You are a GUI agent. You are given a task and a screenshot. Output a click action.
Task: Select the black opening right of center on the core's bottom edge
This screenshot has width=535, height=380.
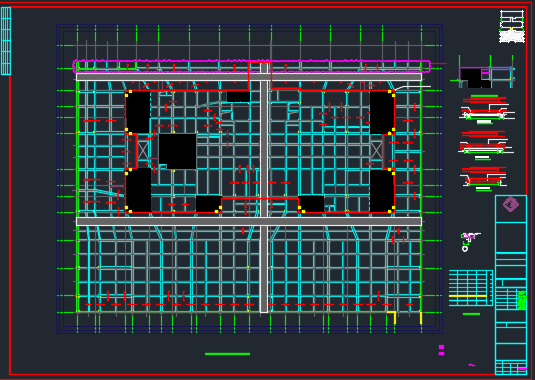pos(311,204)
